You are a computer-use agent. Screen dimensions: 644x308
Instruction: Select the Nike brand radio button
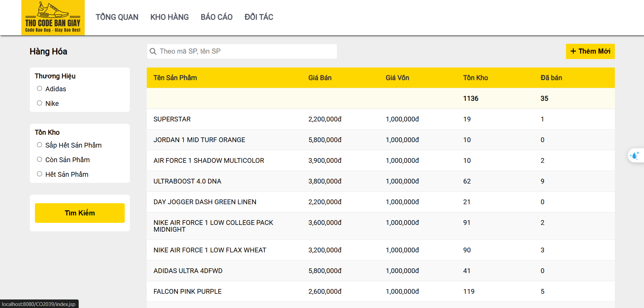pos(40,103)
